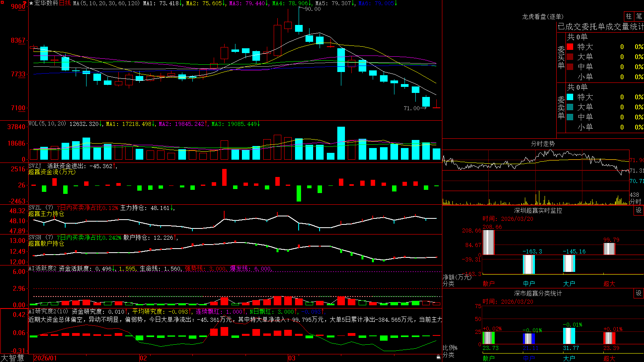
Task: Click the 中户 -163.3 bar in 实时监控
Action: coord(529,264)
